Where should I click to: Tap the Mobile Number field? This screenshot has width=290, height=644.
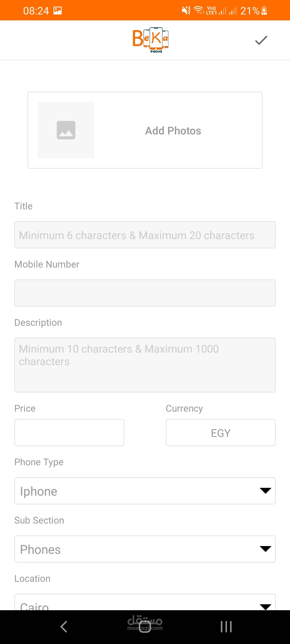click(x=145, y=293)
